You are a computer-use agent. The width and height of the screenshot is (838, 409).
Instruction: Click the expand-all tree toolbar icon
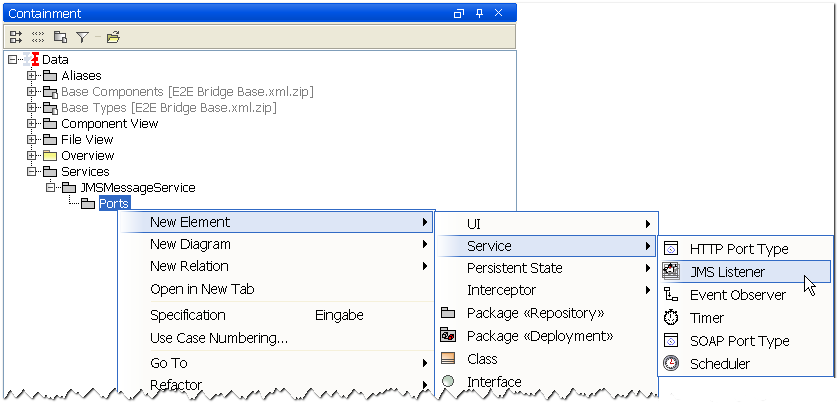(x=16, y=37)
